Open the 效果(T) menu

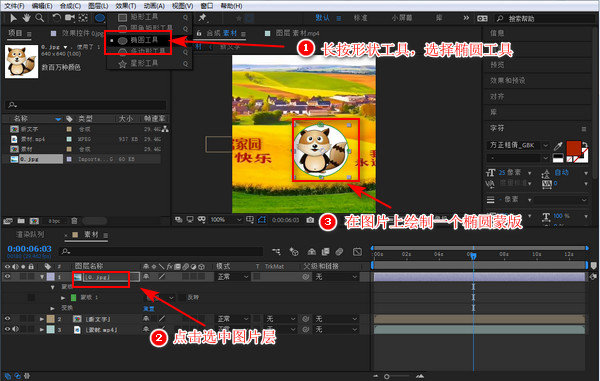point(126,6)
